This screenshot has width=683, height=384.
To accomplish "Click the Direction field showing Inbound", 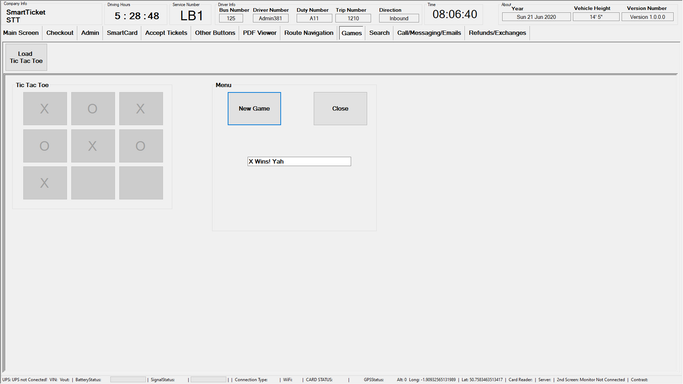I will pyautogui.click(x=399, y=18).
